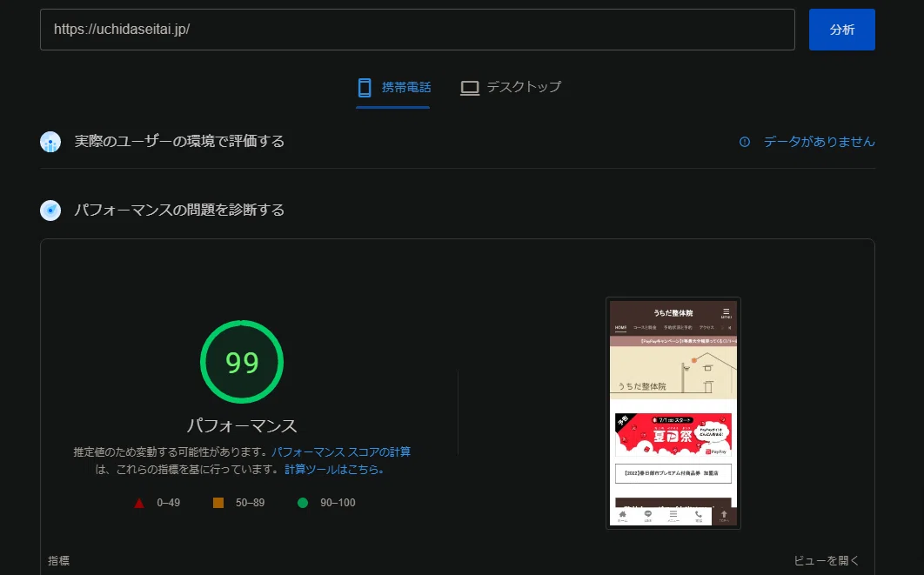Viewport: 924px width, 575px height.
Task: Open the データがありません link
Action: [x=819, y=142]
